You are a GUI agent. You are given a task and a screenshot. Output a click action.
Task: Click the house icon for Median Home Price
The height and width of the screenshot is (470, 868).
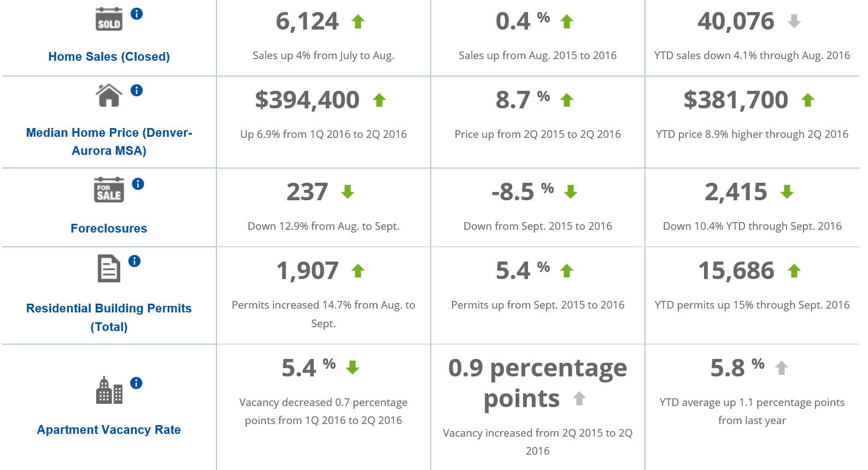pyautogui.click(x=109, y=96)
